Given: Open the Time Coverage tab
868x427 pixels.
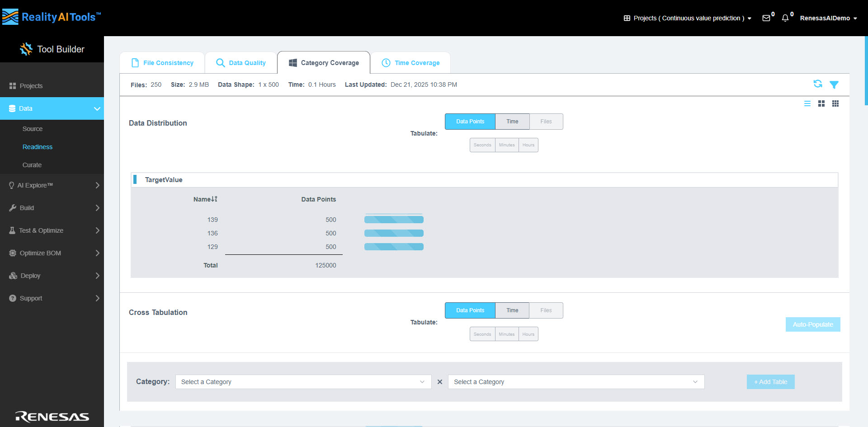Looking at the screenshot, I should click(410, 63).
